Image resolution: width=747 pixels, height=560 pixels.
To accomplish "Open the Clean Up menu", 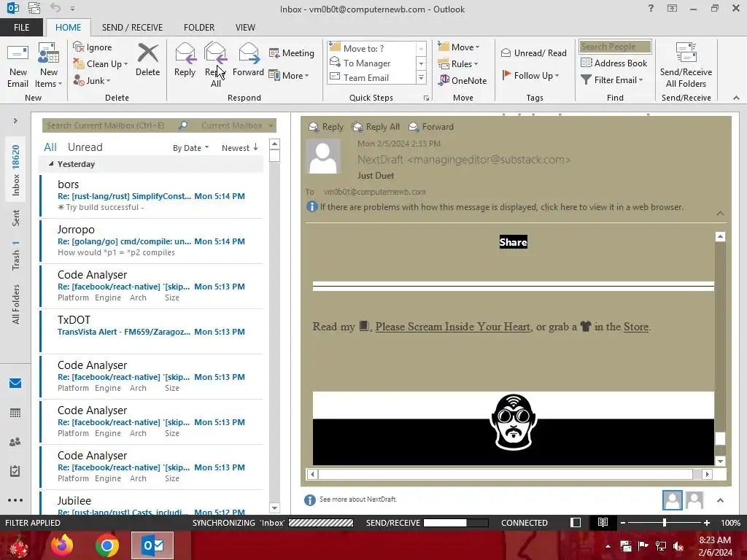I will [x=101, y=64].
